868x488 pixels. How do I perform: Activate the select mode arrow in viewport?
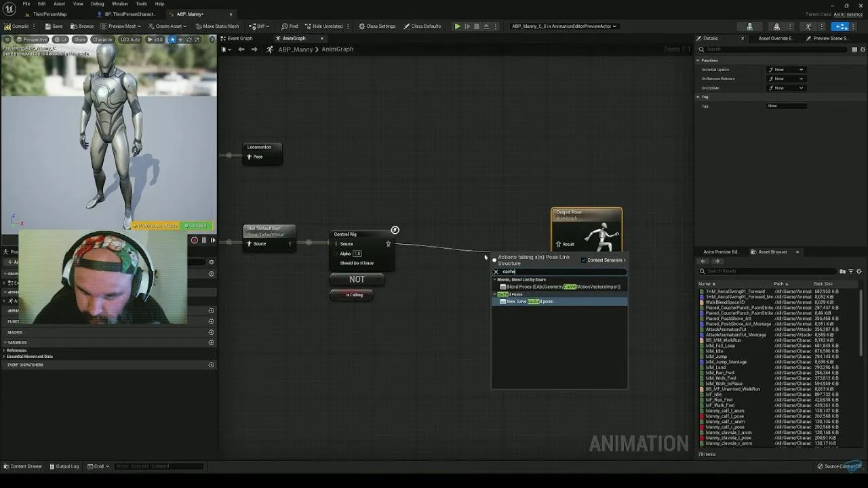coord(172,39)
